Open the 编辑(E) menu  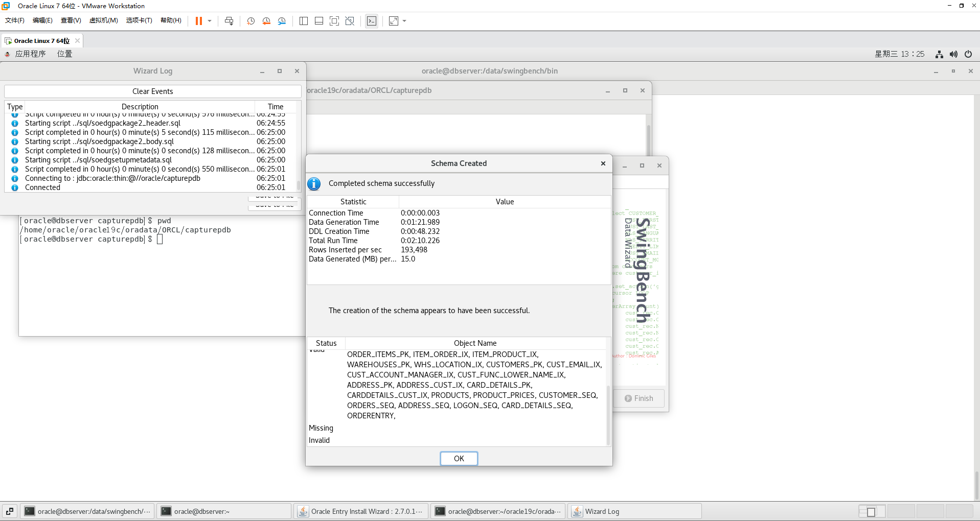point(42,20)
